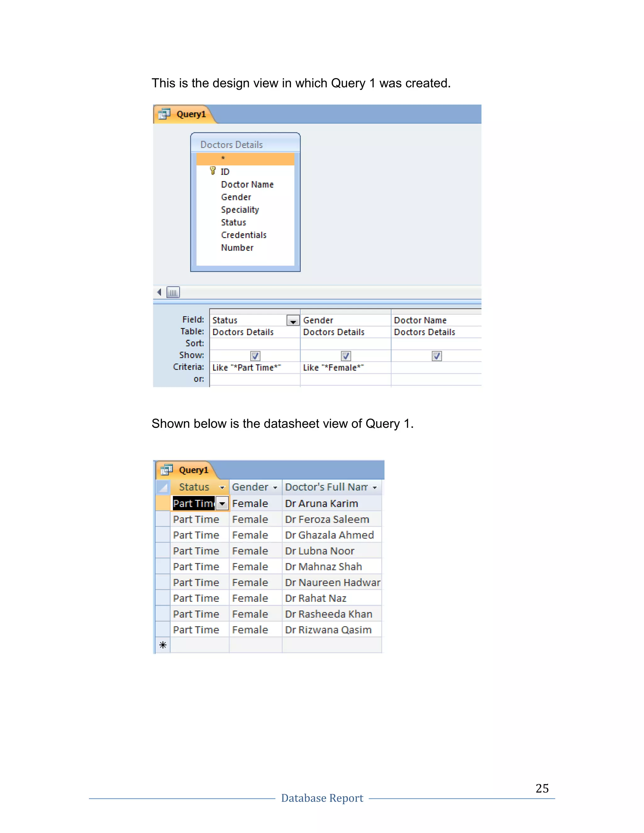Click the horizontal scrollbar thumb in design pane
644x833 pixels.
click(173, 292)
